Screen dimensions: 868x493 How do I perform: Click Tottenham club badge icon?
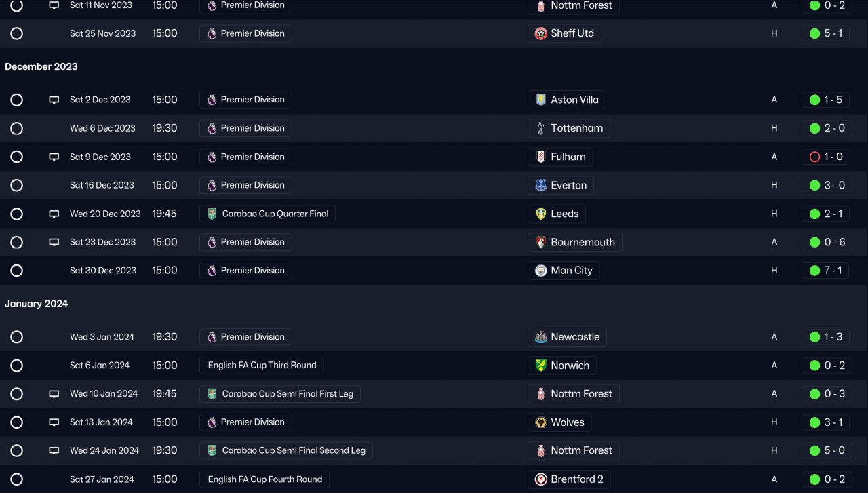[540, 128]
